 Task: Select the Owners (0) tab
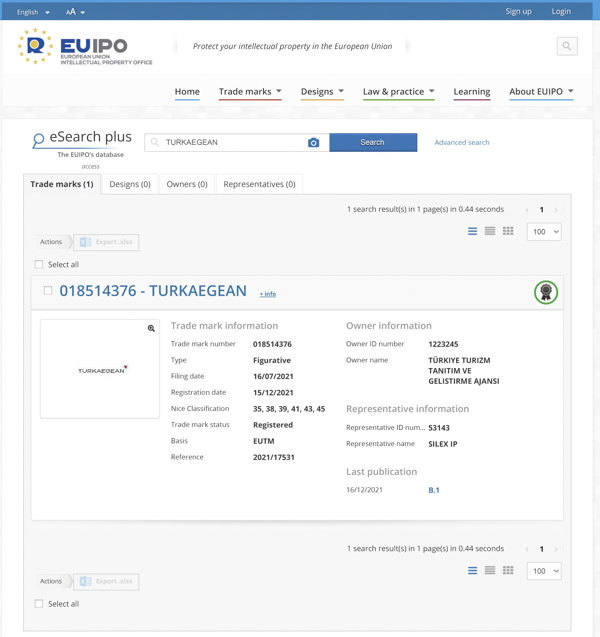(x=187, y=184)
